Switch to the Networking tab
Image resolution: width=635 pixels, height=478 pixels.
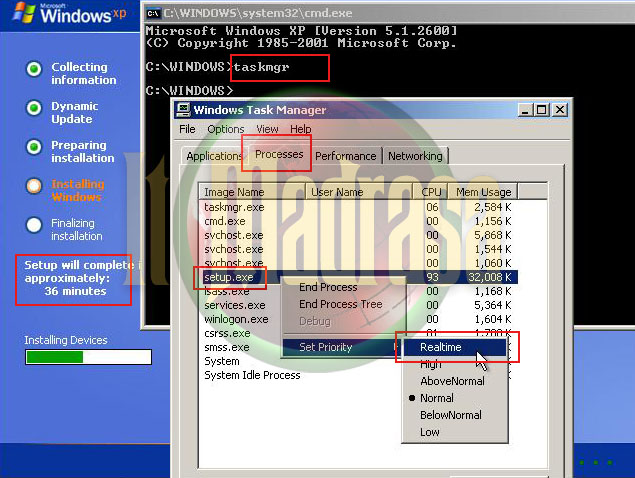tap(415, 156)
